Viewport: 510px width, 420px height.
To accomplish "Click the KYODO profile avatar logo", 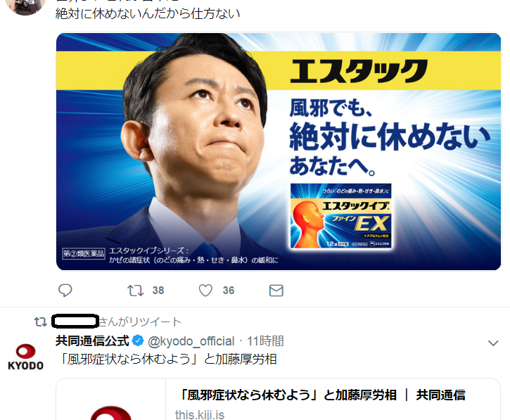I will (x=26, y=357).
